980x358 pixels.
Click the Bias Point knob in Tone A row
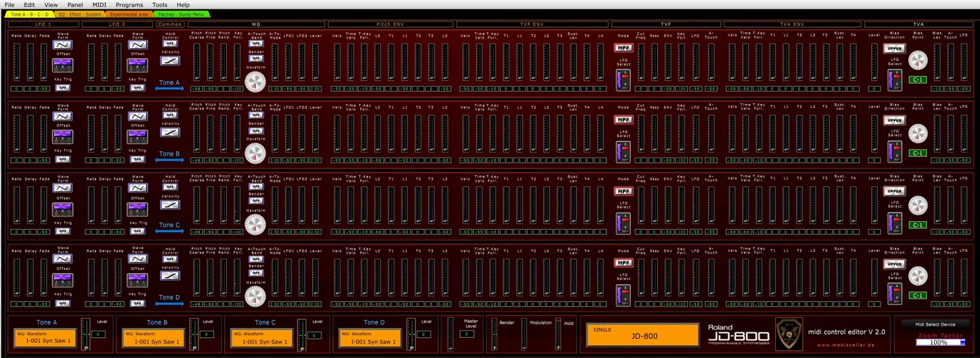[x=918, y=60]
